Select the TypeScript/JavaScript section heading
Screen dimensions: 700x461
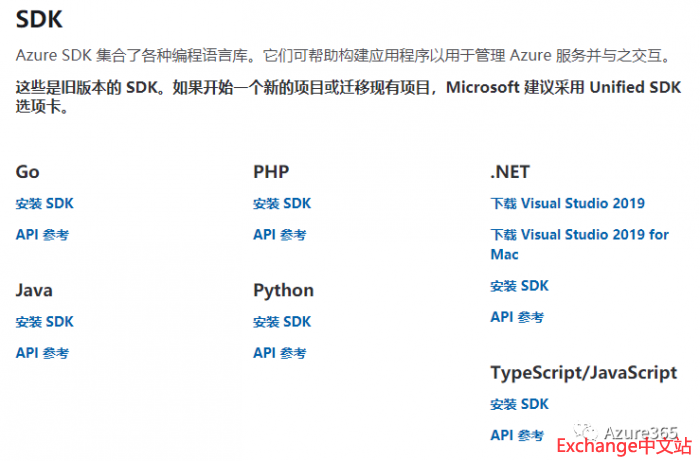pyautogui.click(x=583, y=373)
